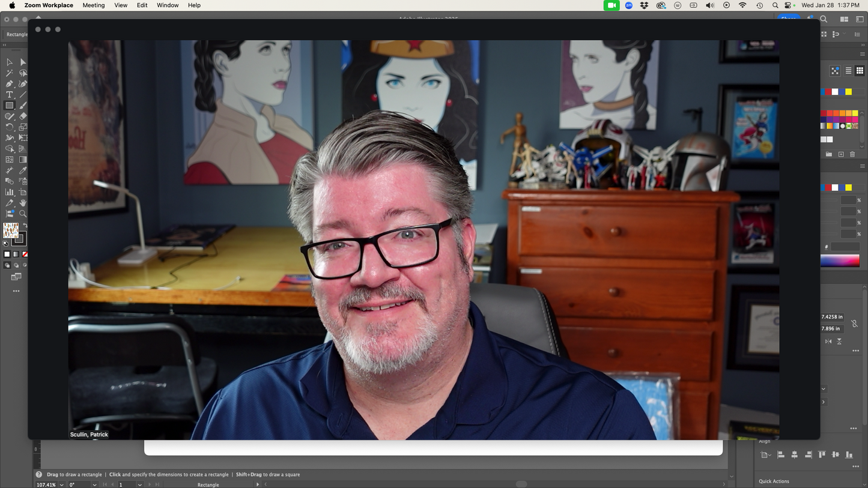Open the View menu
Screen dimensions: 868x488
(x=121, y=5)
